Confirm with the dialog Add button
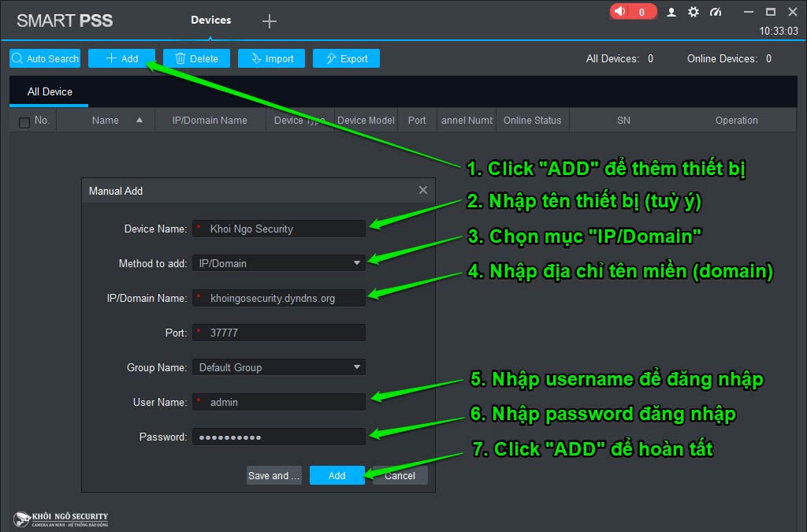 click(337, 476)
